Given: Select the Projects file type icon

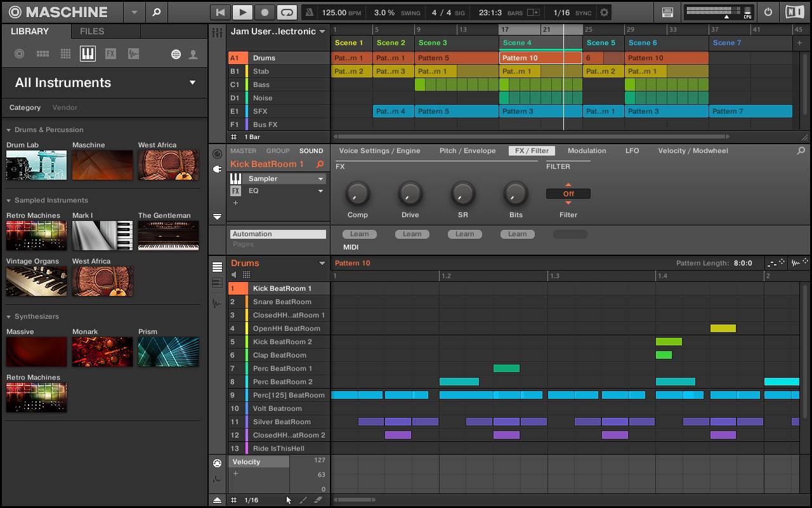Looking at the screenshot, I should (x=19, y=54).
